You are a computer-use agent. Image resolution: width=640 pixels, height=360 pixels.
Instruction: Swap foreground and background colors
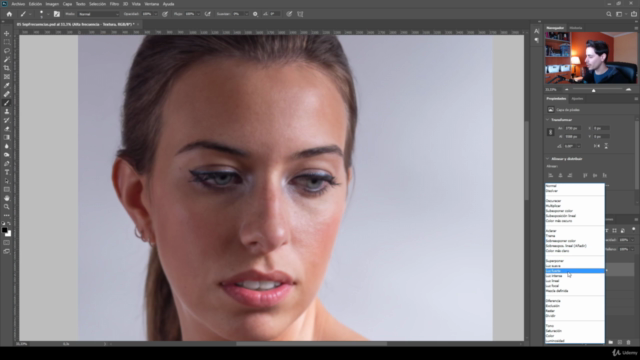pos(9,224)
